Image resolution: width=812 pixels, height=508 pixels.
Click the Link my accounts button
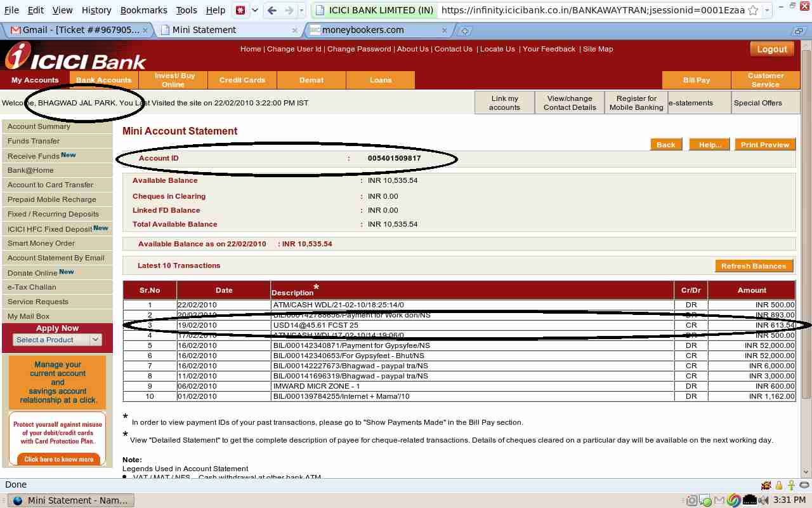[x=504, y=103]
